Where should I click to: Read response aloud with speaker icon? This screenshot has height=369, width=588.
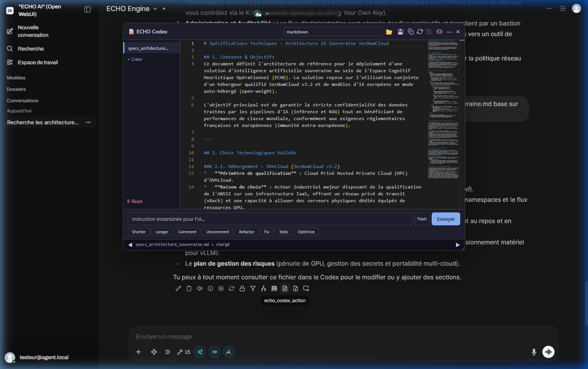point(199,288)
